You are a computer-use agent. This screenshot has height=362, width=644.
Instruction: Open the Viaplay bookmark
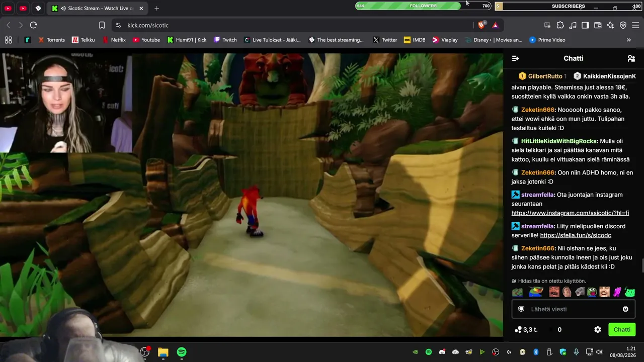click(x=445, y=40)
